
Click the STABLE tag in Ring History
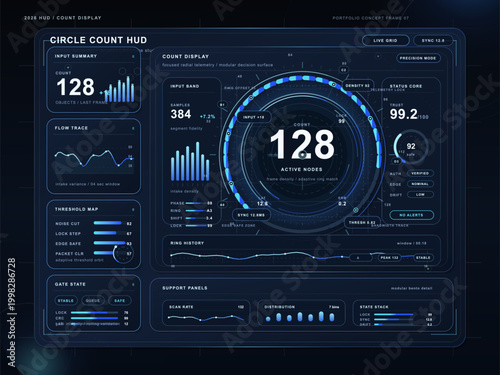423,258
